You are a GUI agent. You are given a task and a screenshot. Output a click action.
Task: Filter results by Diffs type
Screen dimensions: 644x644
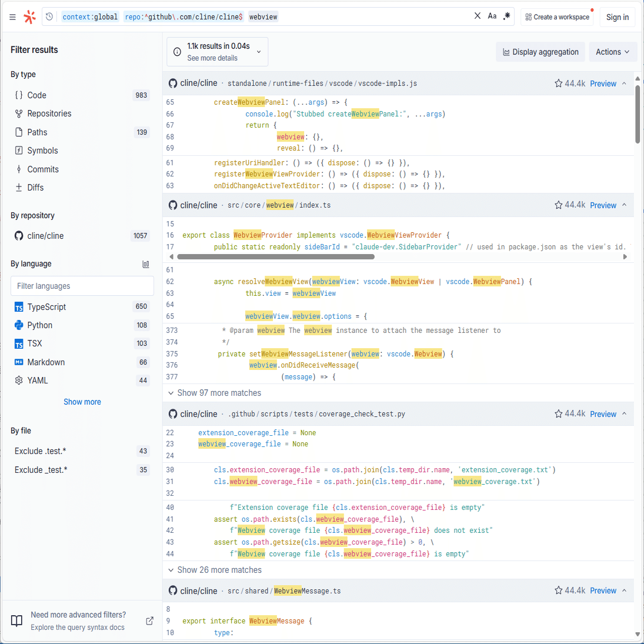tap(82, 188)
